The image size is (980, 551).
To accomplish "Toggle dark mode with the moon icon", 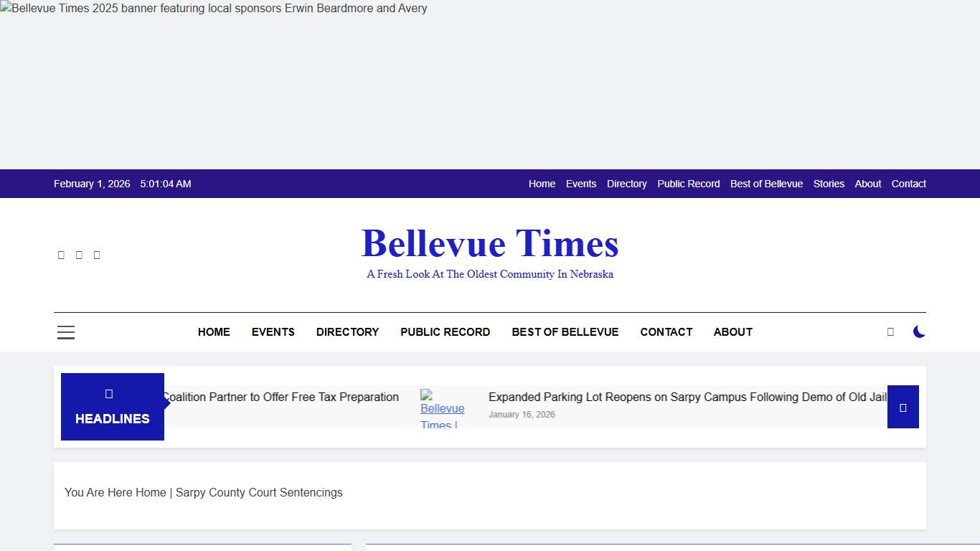I will 919,331.
